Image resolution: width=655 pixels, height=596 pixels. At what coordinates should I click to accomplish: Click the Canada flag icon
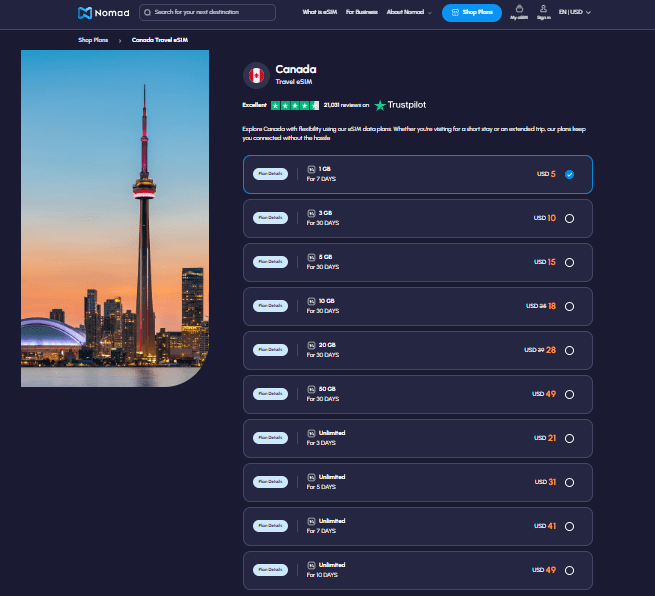pyautogui.click(x=256, y=76)
